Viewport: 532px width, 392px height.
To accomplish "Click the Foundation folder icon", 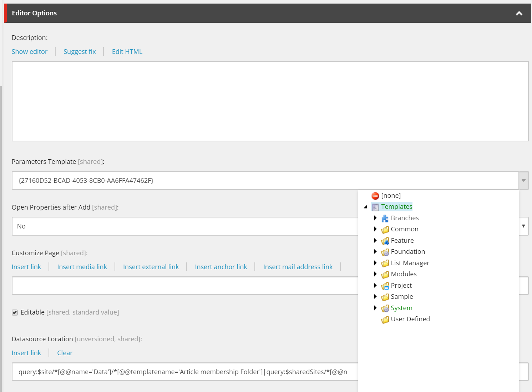I will pos(385,252).
